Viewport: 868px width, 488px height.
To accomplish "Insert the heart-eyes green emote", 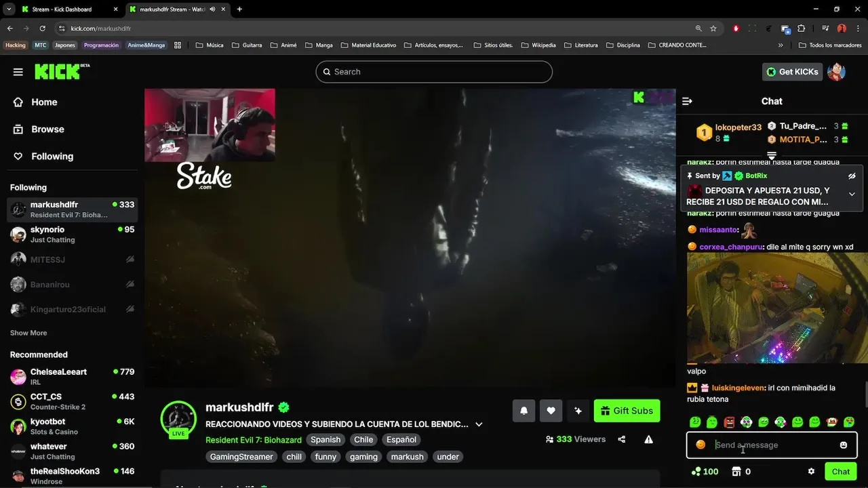I will 848,422.
